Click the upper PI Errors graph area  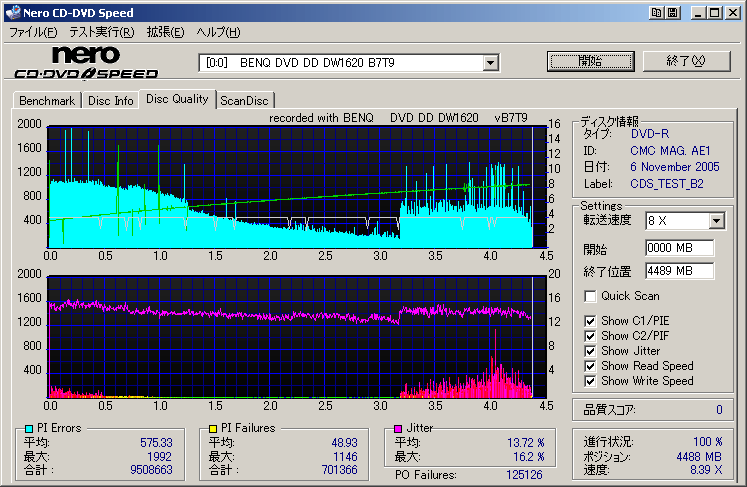pos(297,187)
